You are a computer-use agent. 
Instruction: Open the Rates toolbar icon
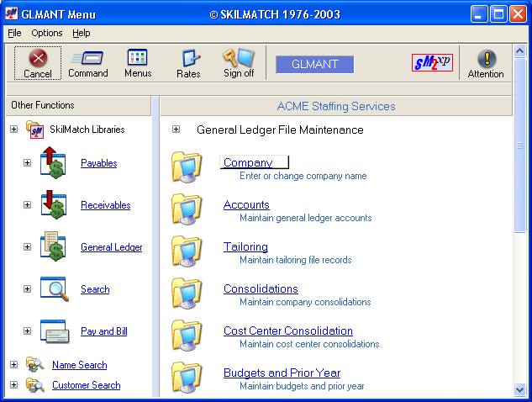(x=189, y=59)
